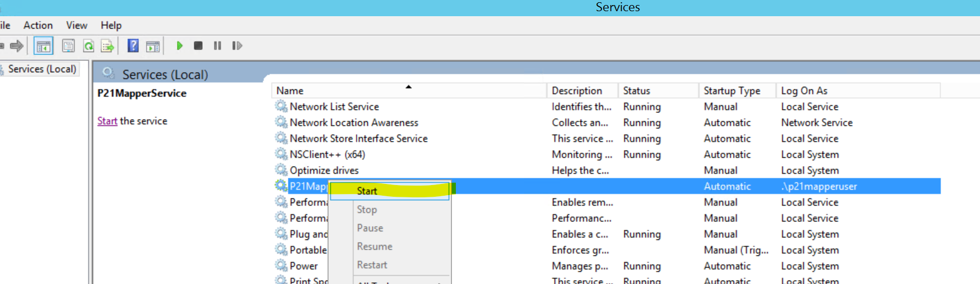Sort by the Startup Type column header
Image resolution: width=980 pixels, height=284 pixels.
[x=731, y=91]
